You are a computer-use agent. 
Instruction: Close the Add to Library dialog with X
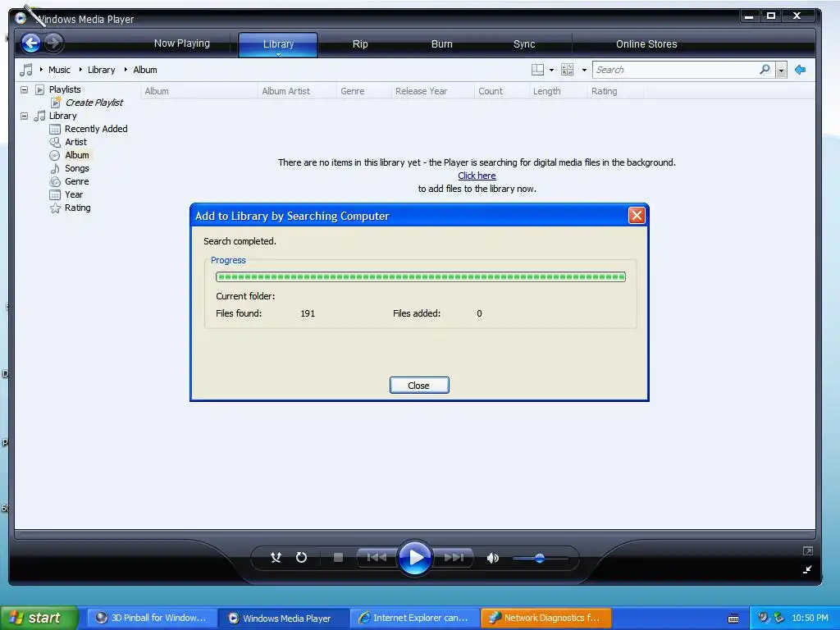click(x=637, y=216)
